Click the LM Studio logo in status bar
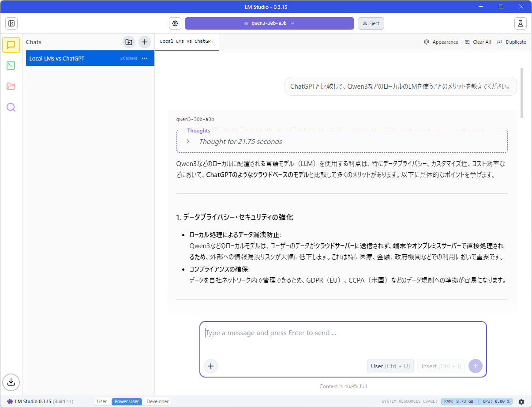 10,401
